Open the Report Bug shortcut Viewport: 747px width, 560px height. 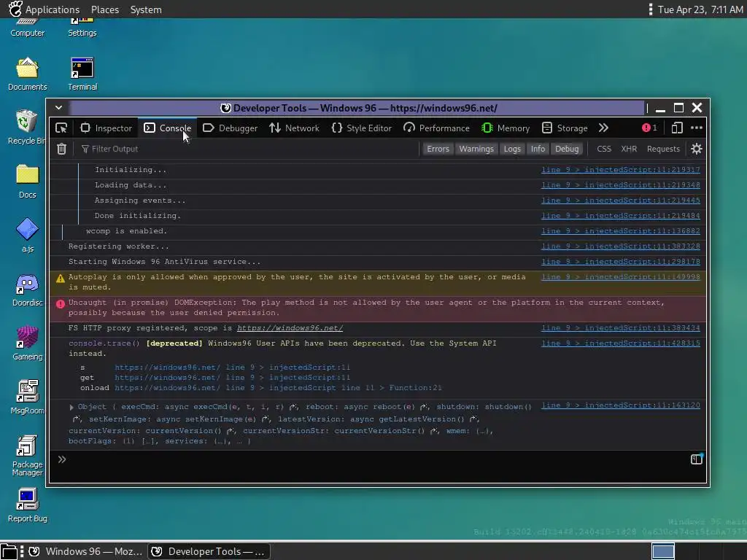[27, 505]
